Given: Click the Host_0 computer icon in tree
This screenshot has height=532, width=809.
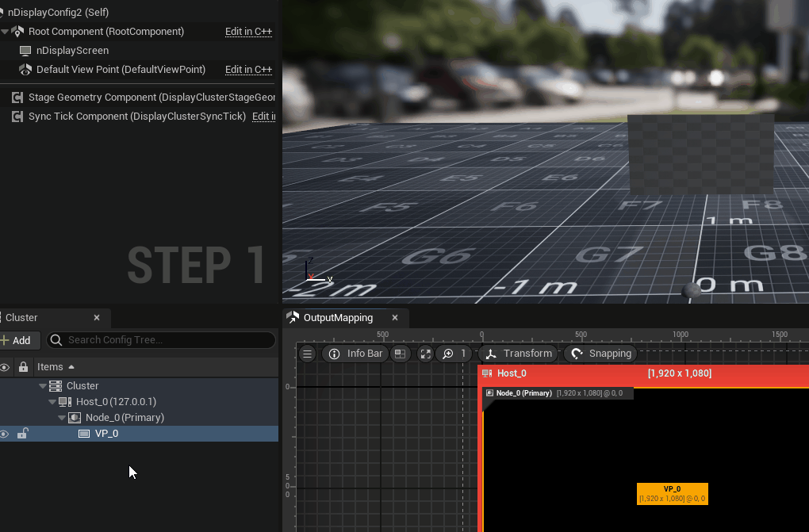Looking at the screenshot, I should pyautogui.click(x=65, y=402).
